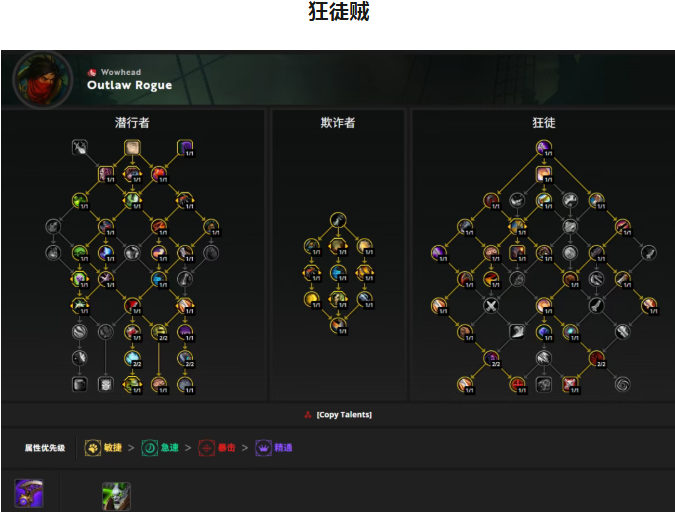
Task: Click the unselected top-left talent in 潜行者 tree
Action: click(80, 148)
